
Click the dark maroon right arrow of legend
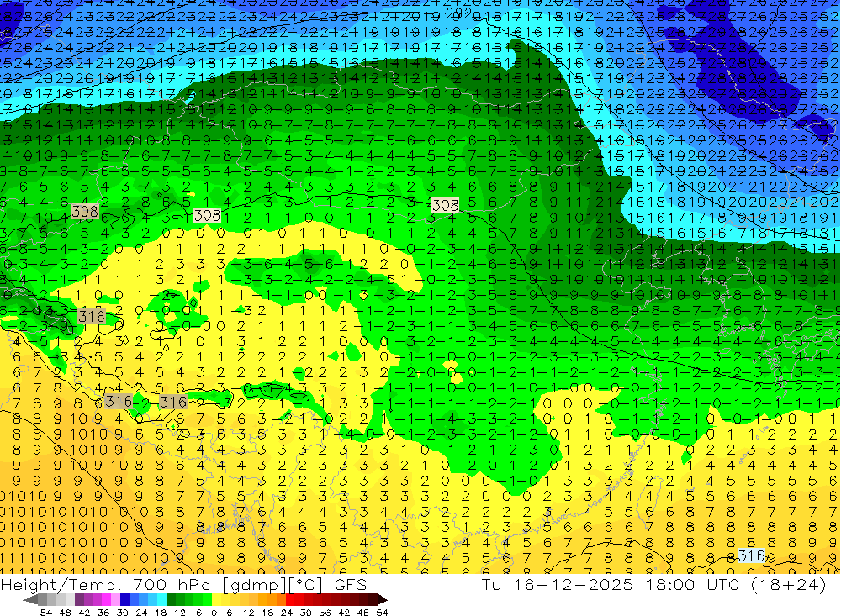click(x=383, y=600)
